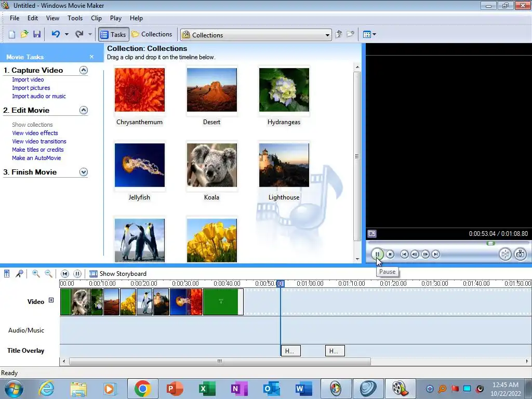The image size is (532, 399).
Task: Pause playback in the preview monitor
Action: point(377,254)
